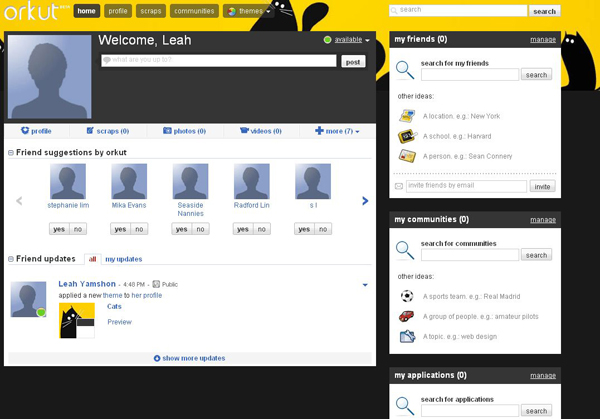This screenshot has height=419, width=600.
Task: Click the theme Preview link
Action: tap(119, 322)
